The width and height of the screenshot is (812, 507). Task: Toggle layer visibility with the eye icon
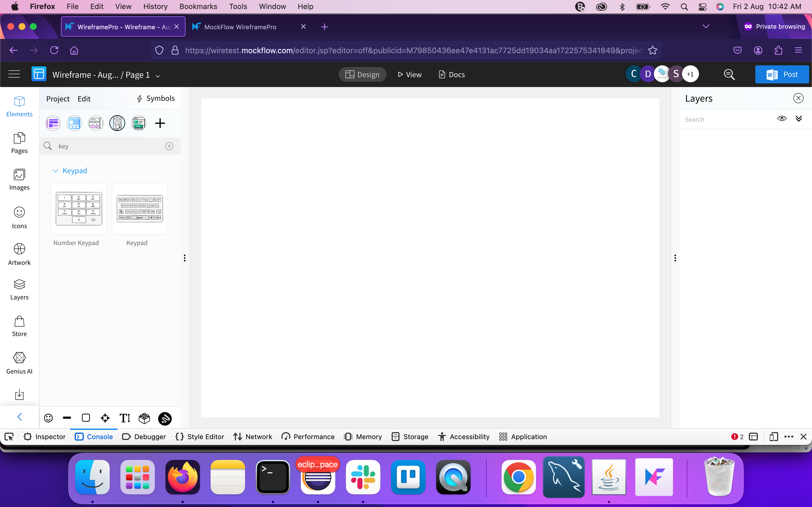(x=782, y=118)
